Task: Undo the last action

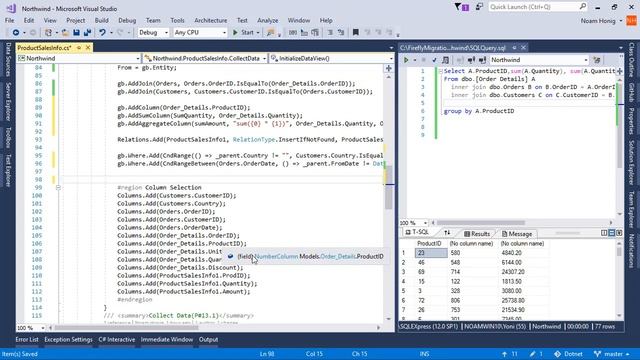Action: coord(102,32)
